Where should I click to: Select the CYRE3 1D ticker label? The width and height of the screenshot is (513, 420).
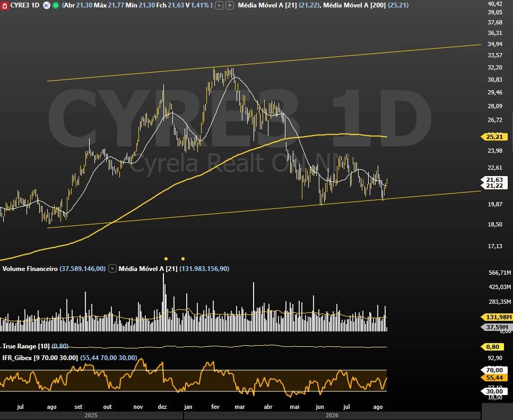pyautogui.click(x=25, y=5)
